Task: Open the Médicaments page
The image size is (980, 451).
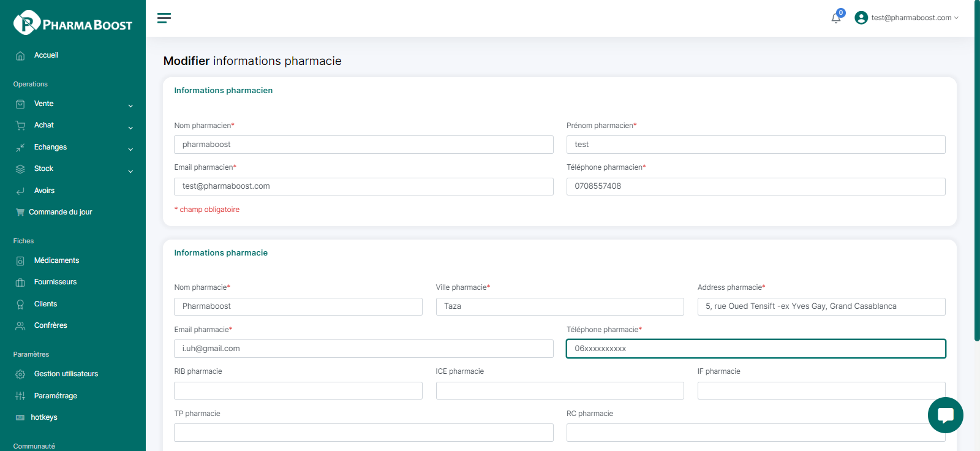Action: tap(57, 260)
